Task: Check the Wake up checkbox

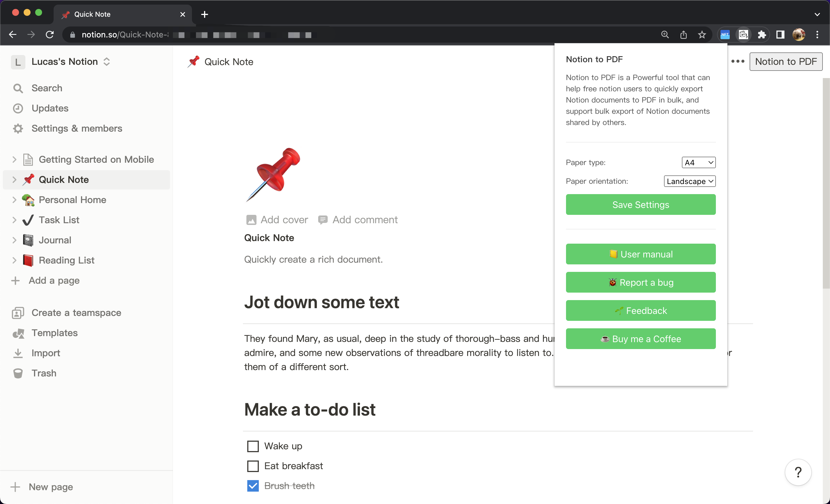Action: 253,446
